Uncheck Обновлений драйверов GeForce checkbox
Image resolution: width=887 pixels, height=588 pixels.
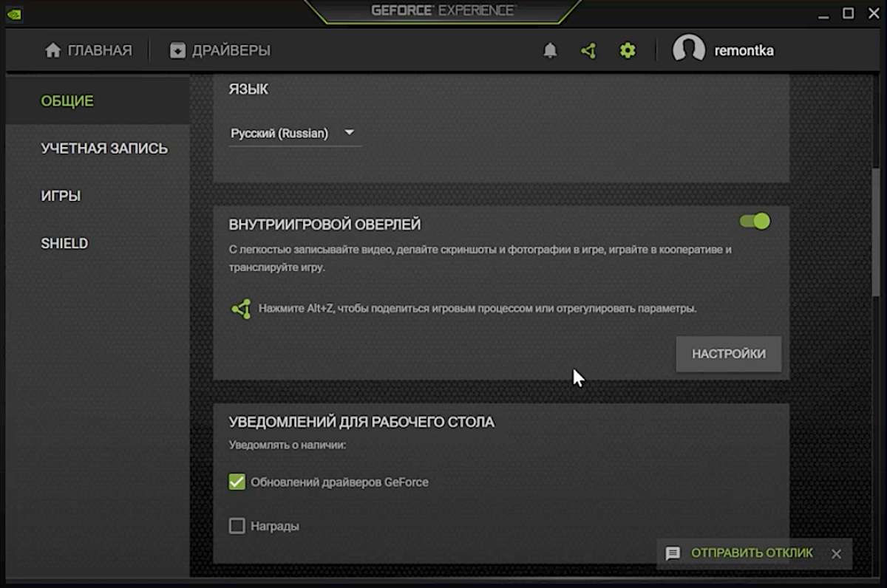(237, 482)
